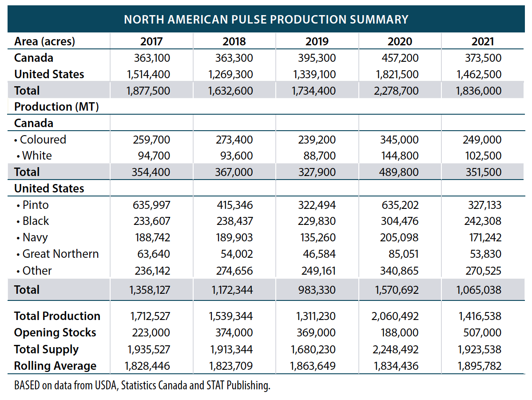Select the Rolling Average row label
This screenshot has width=532, height=400.
pos(55,366)
